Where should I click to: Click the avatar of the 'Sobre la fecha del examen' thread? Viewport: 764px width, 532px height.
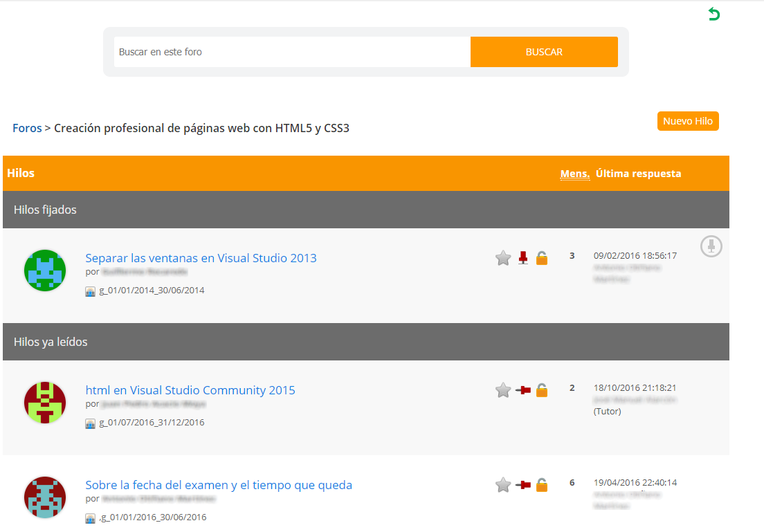45,497
